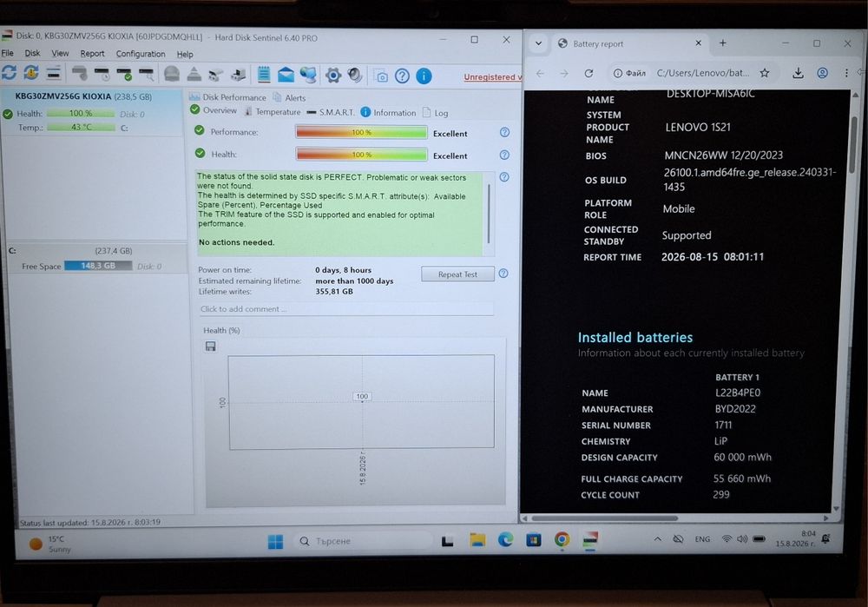
Task: Click the camera screenshot toolbar icon
Action: (x=381, y=76)
